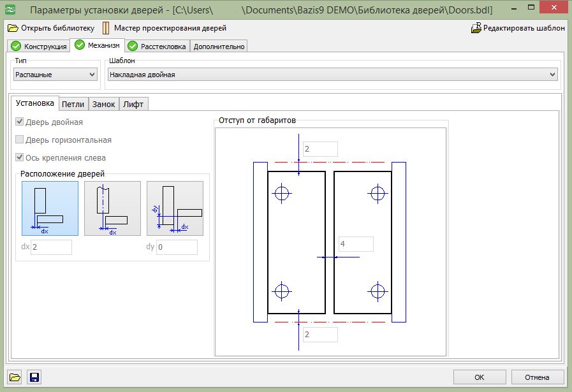
Task: Enable the Дверь горизонтальная checkbox
Action: [x=20, y=140]
